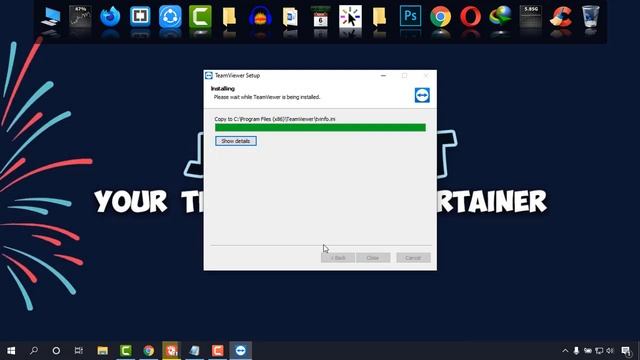Open the blue bracket app in the dock

coord(140,17)
